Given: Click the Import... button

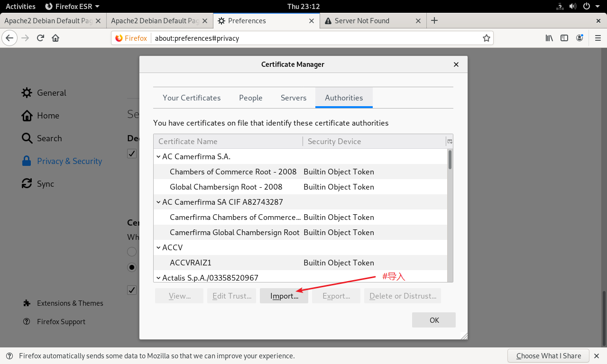Looking at the screenshot, I should (284, 296).
